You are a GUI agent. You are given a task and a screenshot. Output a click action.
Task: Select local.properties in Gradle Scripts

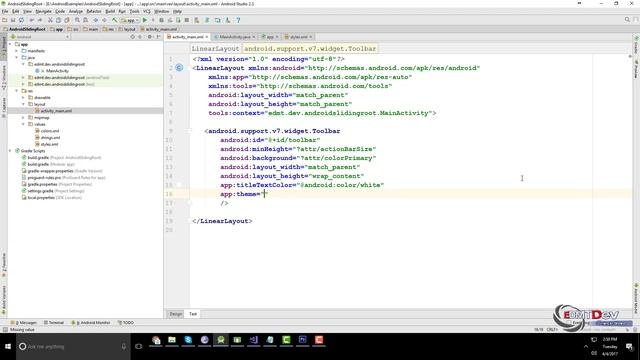point(40,198)
